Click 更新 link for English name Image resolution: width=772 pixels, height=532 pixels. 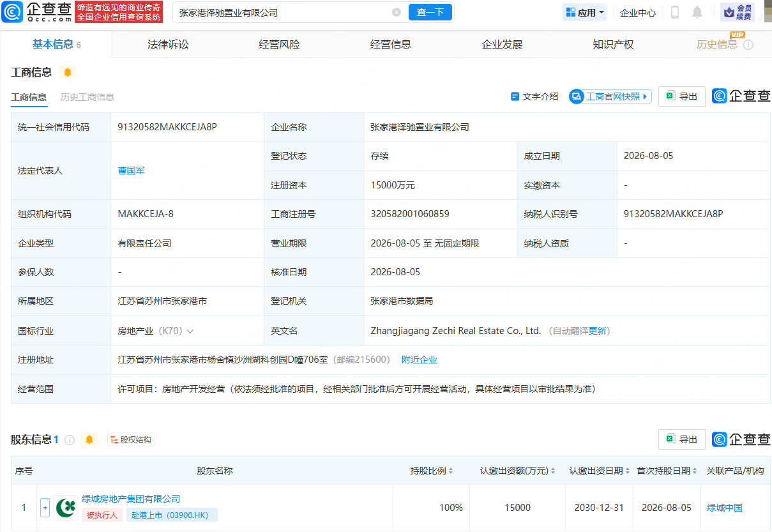[x=598, y=331]
